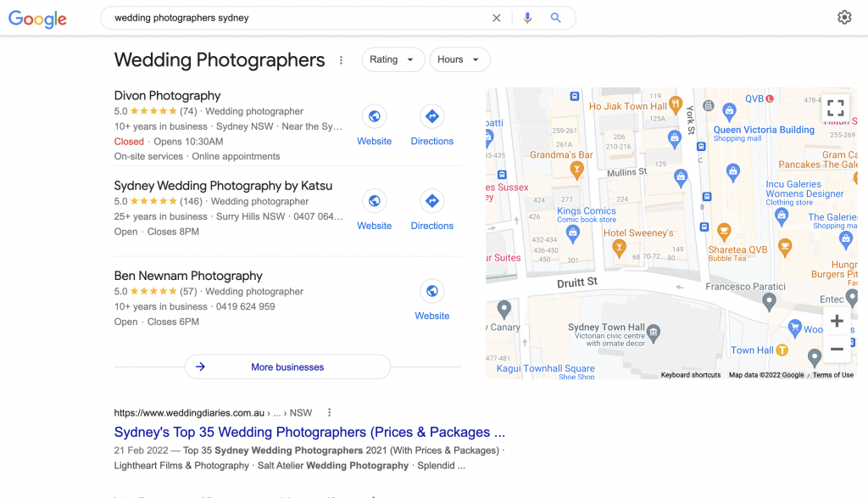Open the settings gear icon
868x498 pixels.
click(x=844, y=18)
